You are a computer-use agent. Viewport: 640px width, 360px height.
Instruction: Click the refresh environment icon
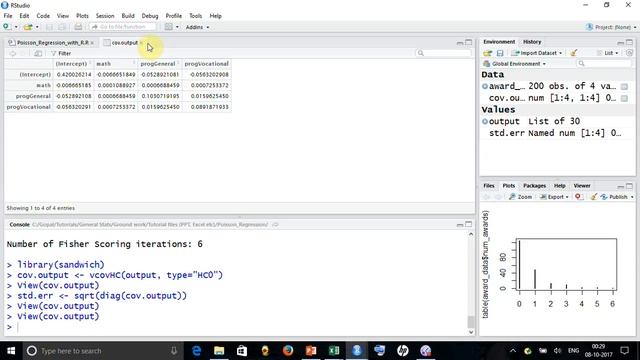pyautogui.click(x=629, y=53)
